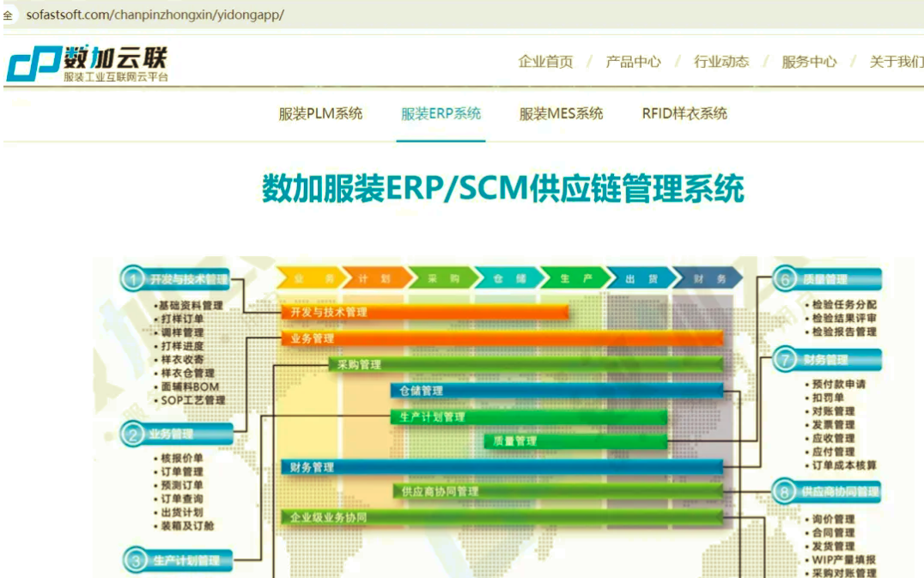Click the number 2 业务管理 badge
This screenshot has width=924, height=578.
click(x=177, y=435)
